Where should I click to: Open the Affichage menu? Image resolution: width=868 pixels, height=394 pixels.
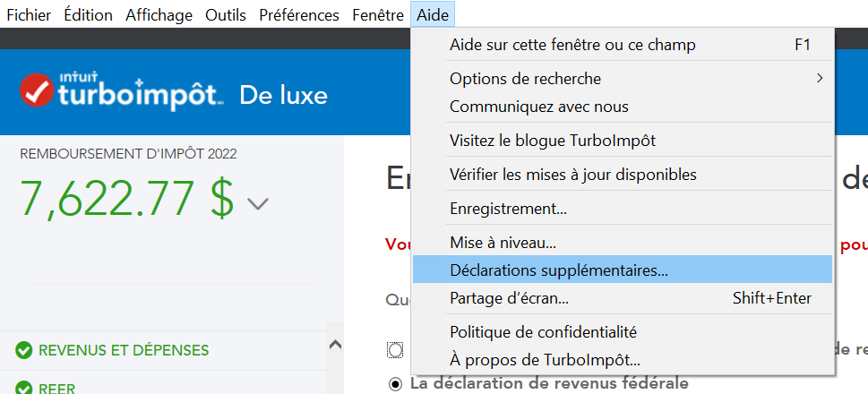pos(159,14)
